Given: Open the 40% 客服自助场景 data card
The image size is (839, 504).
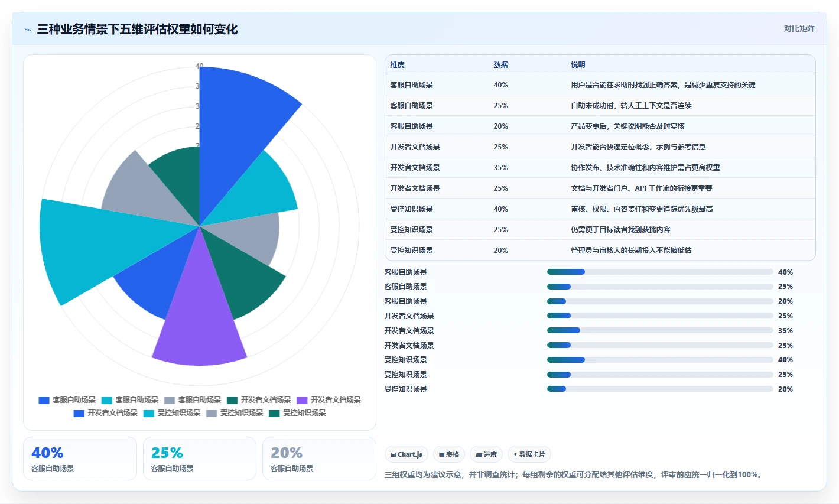Looking at the screenshot, I should pyautogui.click(x=80, y=459).
